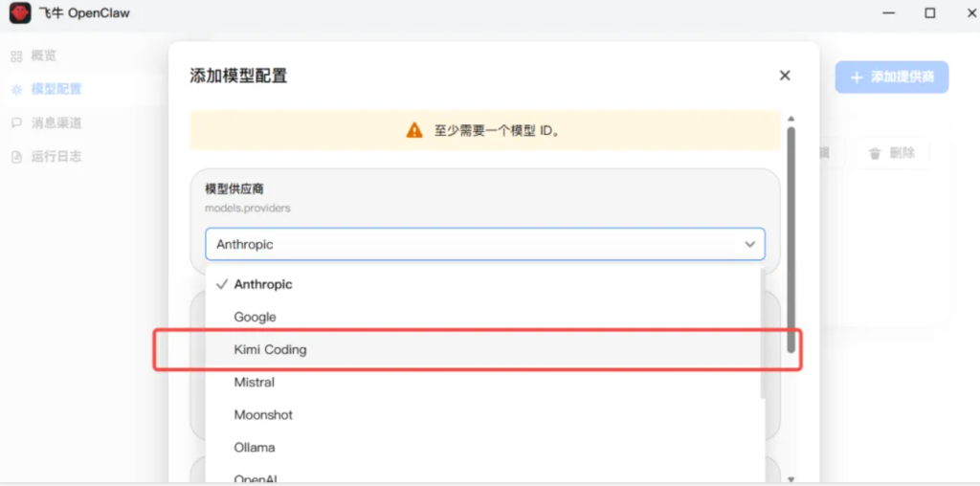Click the model configuration gear icon

click(x=16, y=90)
